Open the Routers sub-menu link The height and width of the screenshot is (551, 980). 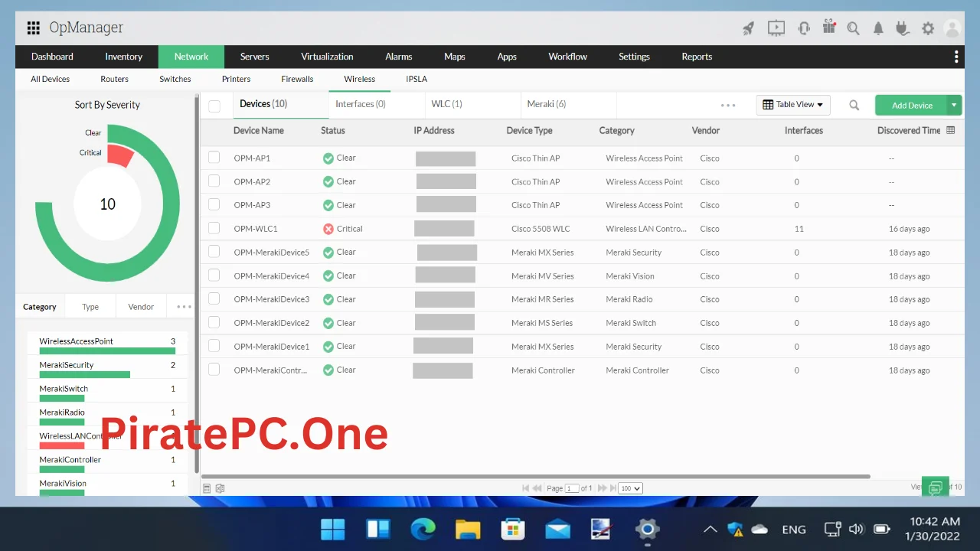click(x=115, y=79)
